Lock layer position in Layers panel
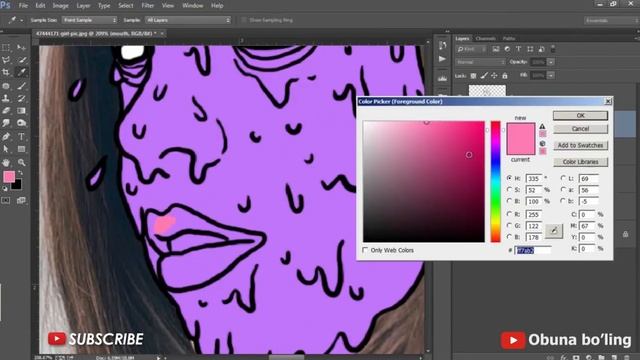This screenshot has width=640, height=360. pos(494,76)
